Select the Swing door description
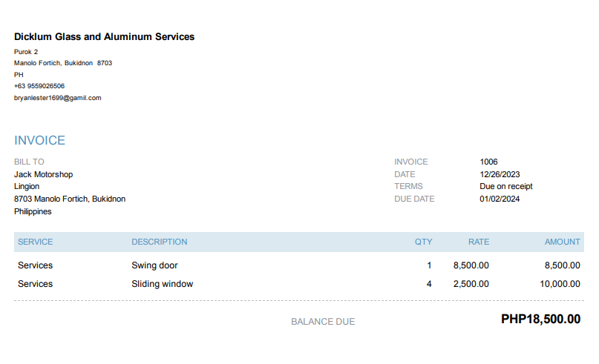This screenshot has width=599, height=364. click(154, 265)
